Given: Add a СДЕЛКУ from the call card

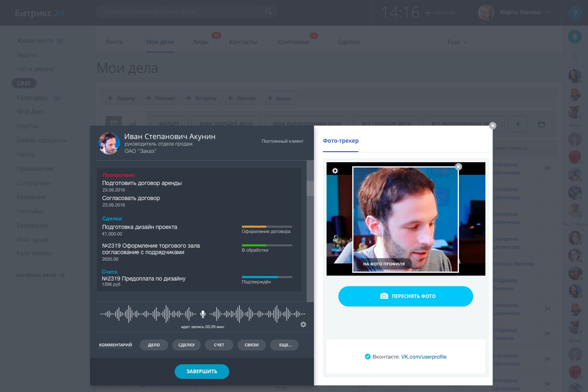Looking at the screenshot, I should click(187, 345).
